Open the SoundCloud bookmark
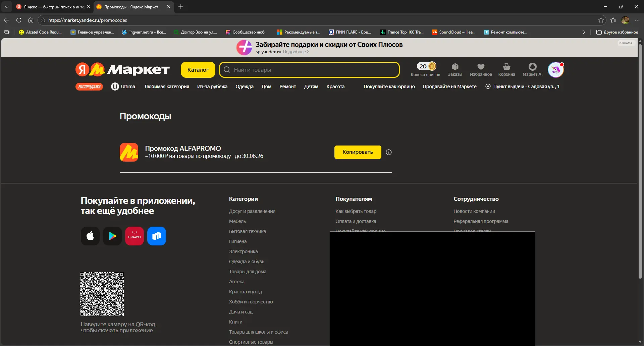 [x=454, y=32]
